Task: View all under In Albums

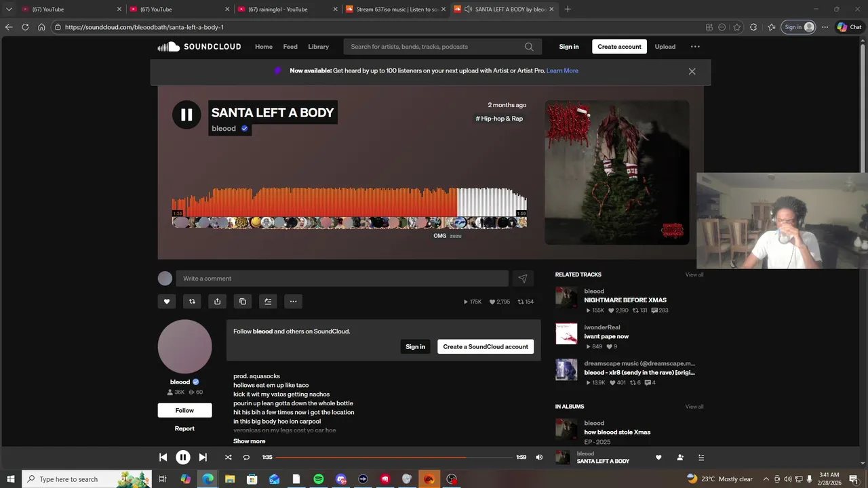Action: click(694, 407)
